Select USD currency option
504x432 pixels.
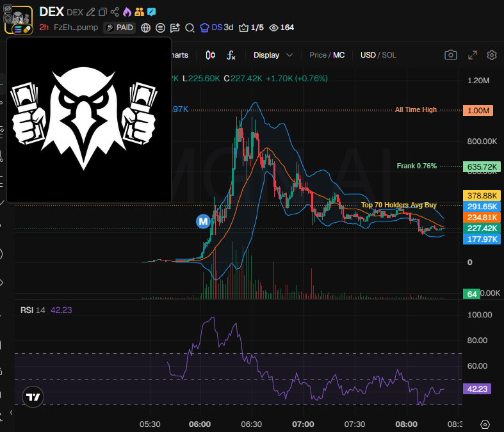pos(368,55)
